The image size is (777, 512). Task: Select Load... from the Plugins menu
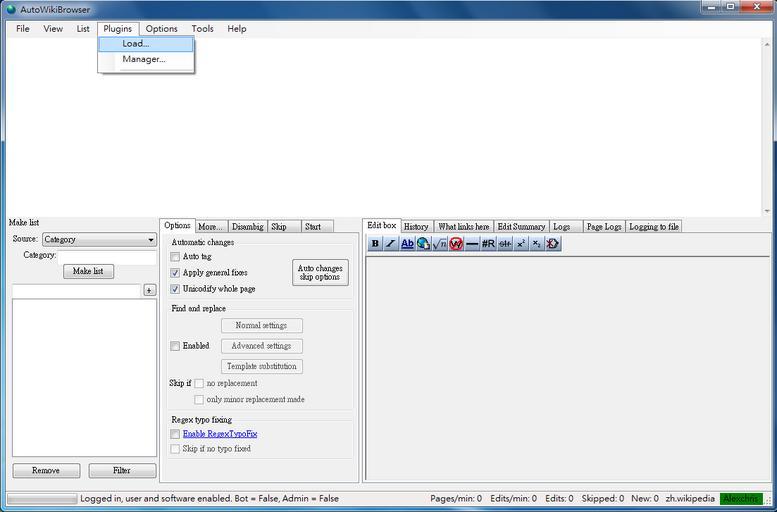click(136, 44)
